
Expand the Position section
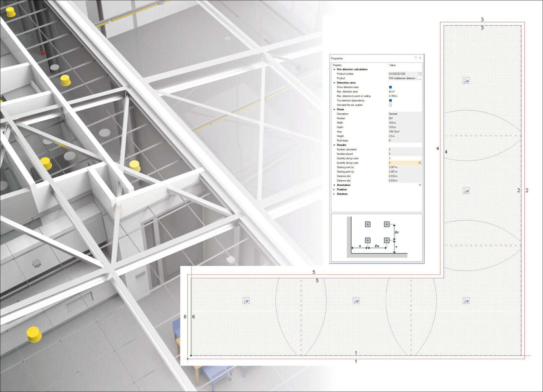pos(334,189)
